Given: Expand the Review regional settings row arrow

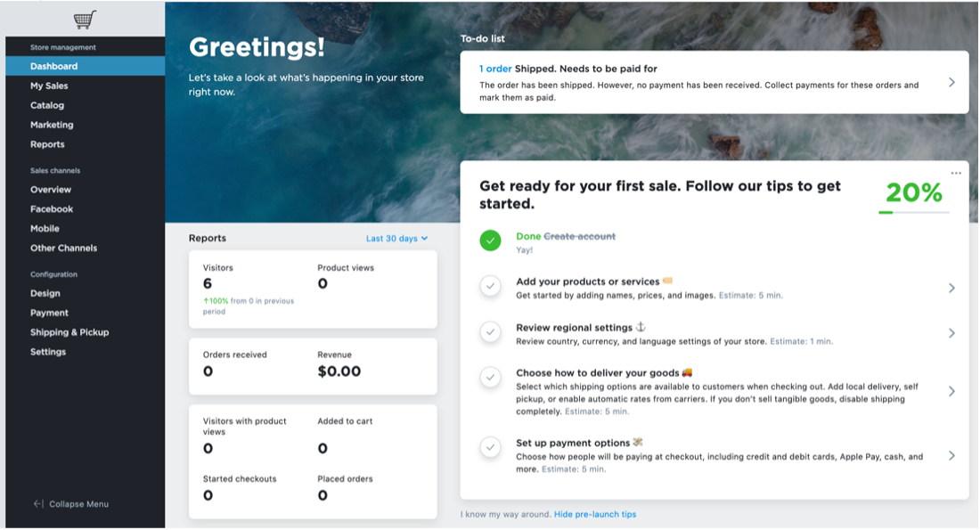Looking at the screenshot, I should [x=951, y=333].
